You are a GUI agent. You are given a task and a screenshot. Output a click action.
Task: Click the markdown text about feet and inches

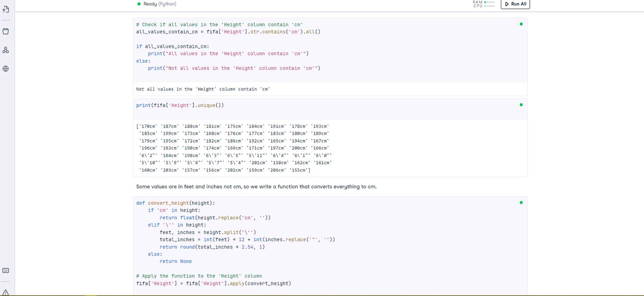(x=257, y=186)
